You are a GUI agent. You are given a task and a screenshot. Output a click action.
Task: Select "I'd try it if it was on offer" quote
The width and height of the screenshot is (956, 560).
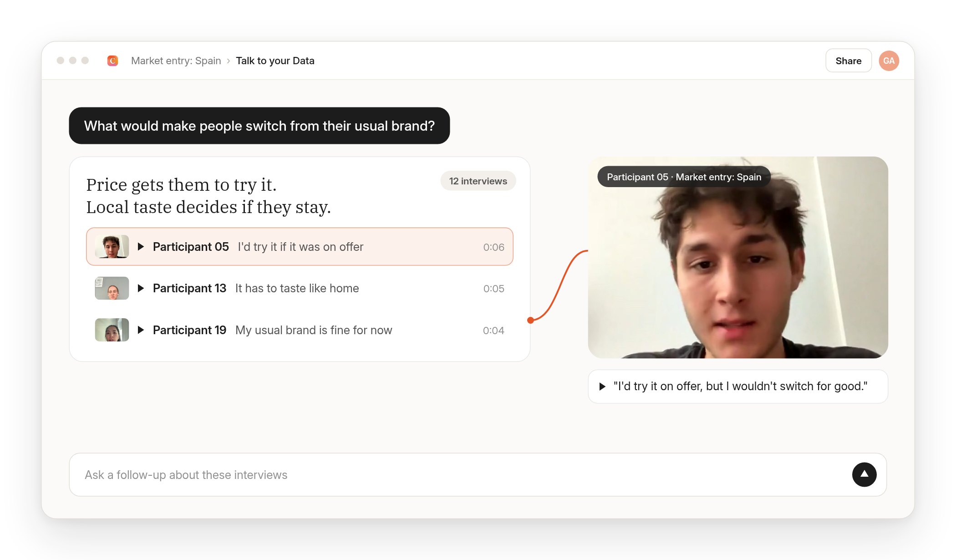[300, 247]
